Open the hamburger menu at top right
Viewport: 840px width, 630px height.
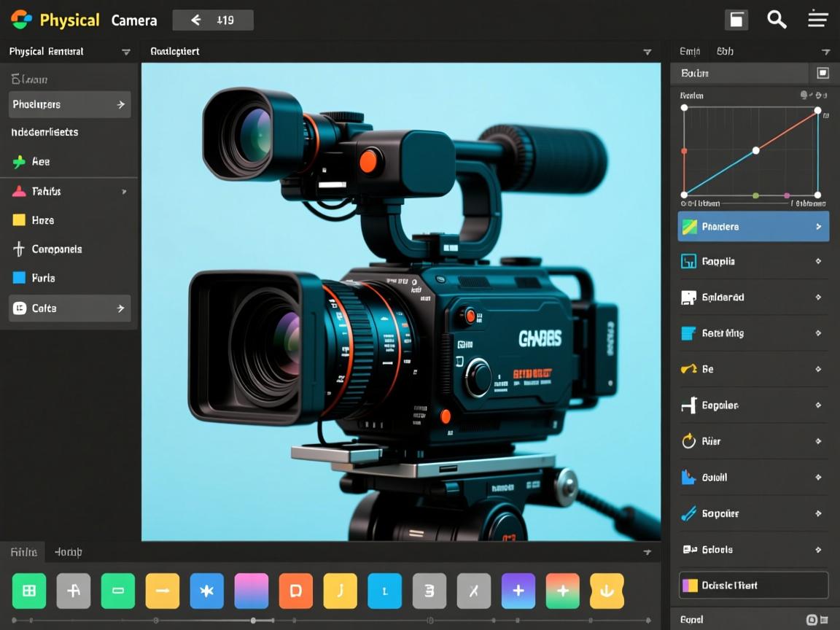point(818,20)
